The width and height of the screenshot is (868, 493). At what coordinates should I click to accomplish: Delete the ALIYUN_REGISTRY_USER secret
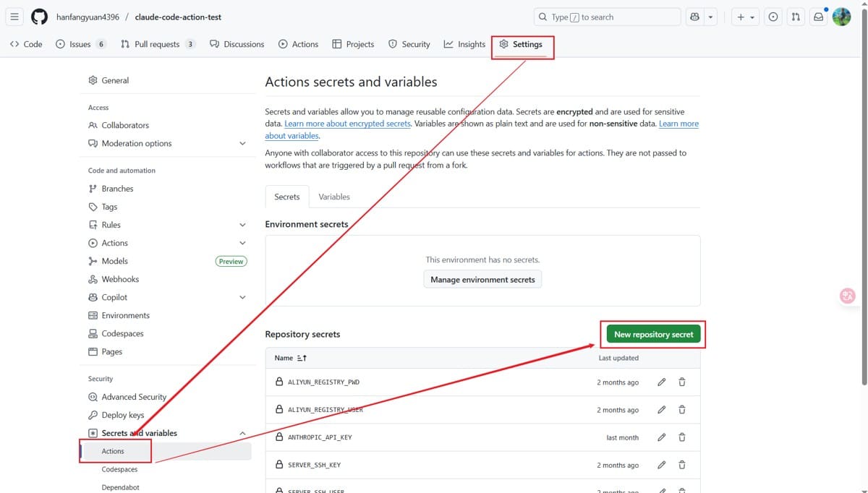[682, 410]
